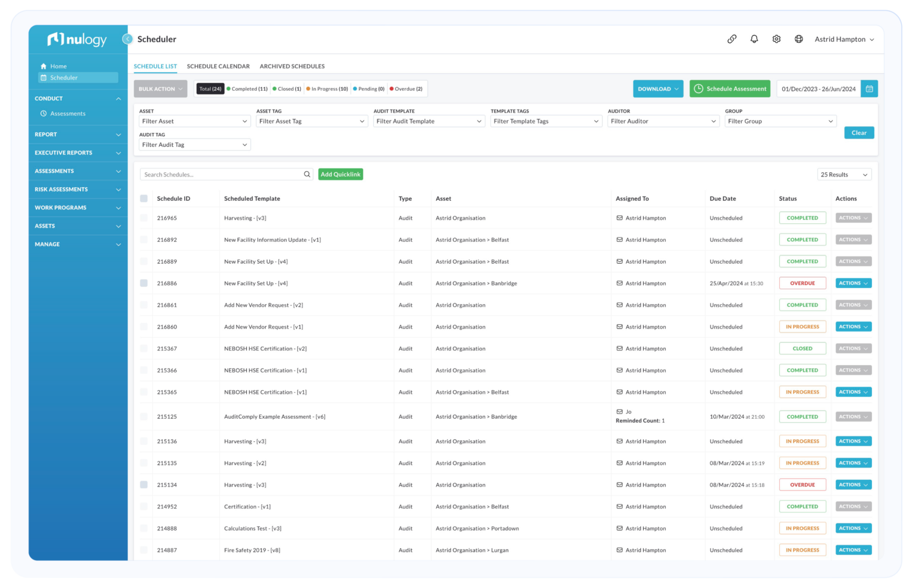Click the search magnifier icon
This screenshot has width=913, height=588.
tap(307, 175)
